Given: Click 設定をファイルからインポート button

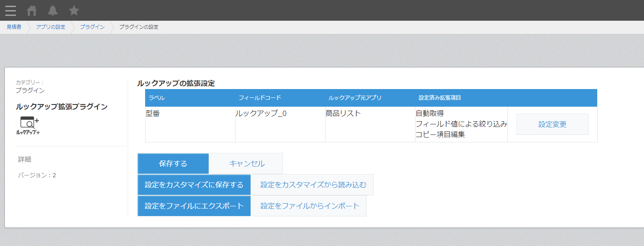Looking at the screenshot, I should pyautogui.click(x=310, y=206).
